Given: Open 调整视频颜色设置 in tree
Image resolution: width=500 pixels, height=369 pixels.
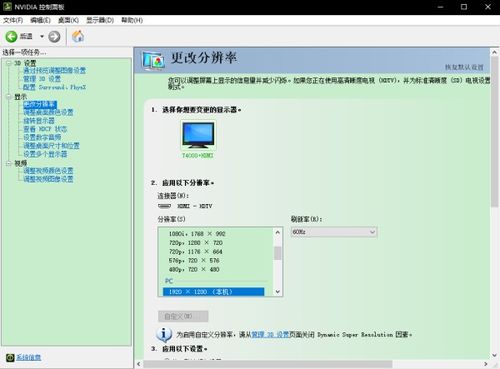Looking at the screenshot, I should point(48,171).
